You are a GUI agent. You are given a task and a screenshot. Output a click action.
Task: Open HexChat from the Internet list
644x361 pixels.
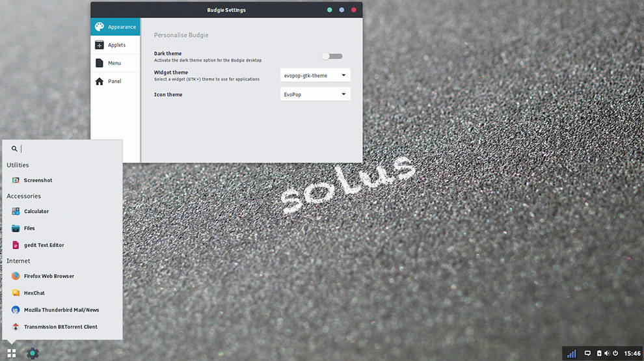pos(62,293)
